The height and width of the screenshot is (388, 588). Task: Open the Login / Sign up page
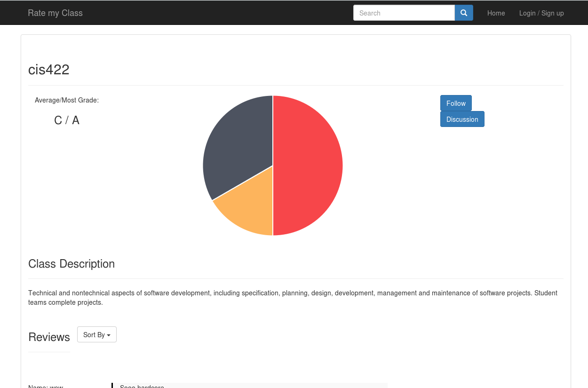541,13
